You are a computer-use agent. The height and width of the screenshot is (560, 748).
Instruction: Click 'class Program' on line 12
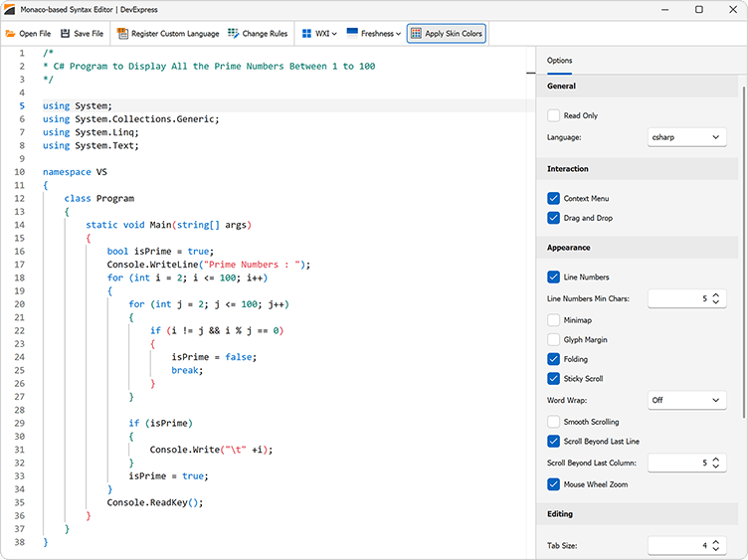point(99,198)
